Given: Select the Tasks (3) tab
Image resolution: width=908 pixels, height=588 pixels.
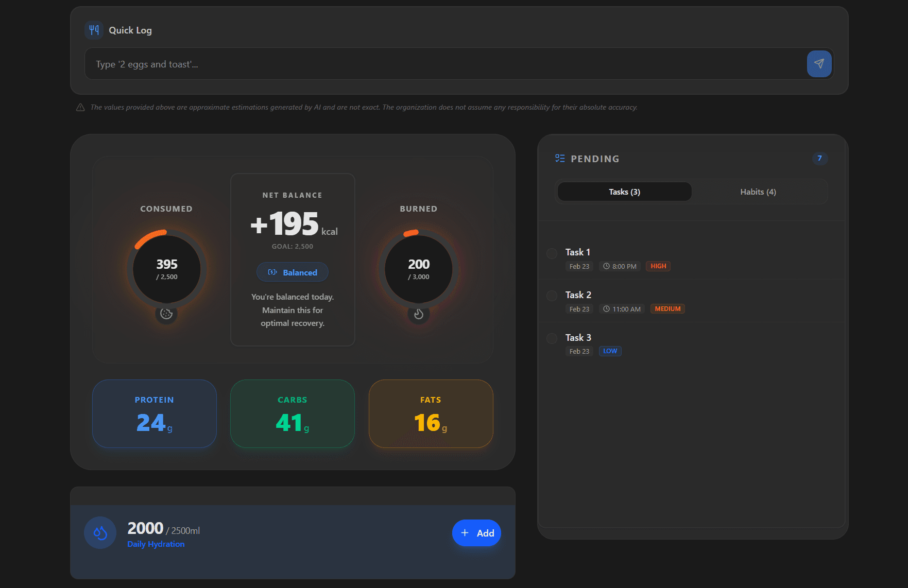Looking at the screenshot, I should click(624, 191).
